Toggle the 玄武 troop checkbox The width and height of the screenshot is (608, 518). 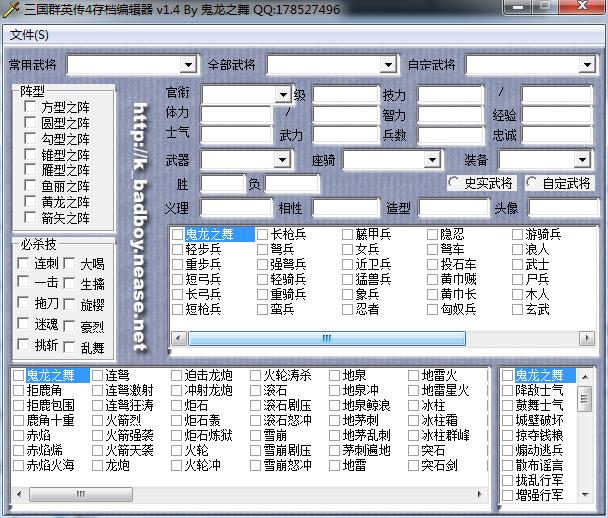coord(517,309)
